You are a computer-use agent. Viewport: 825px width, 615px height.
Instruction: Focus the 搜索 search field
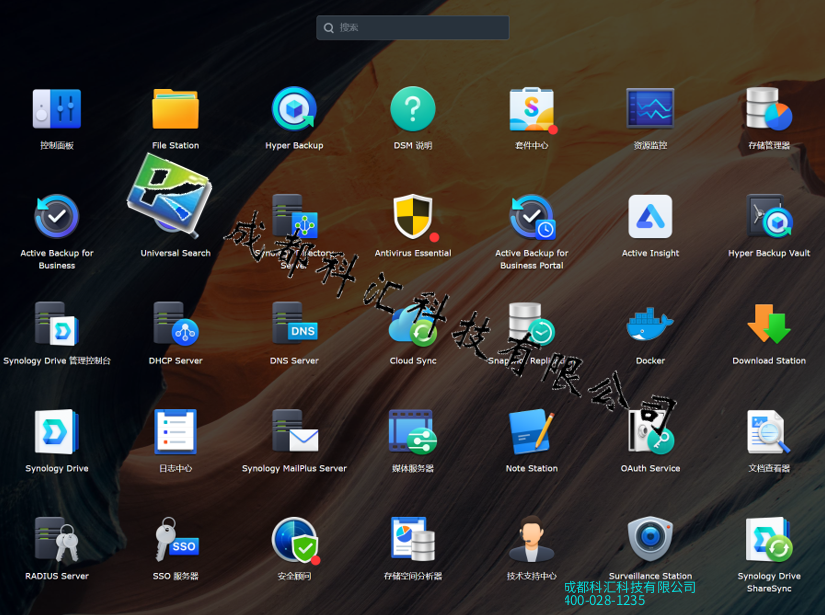(x=412, y=27)
